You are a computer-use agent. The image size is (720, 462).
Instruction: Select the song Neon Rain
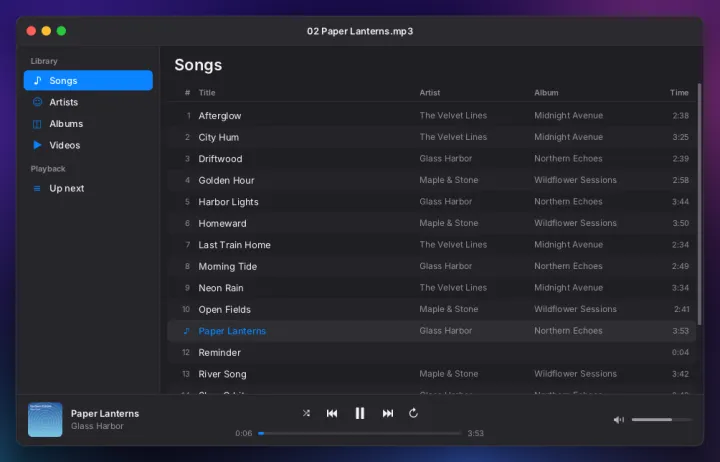[221, 288]
